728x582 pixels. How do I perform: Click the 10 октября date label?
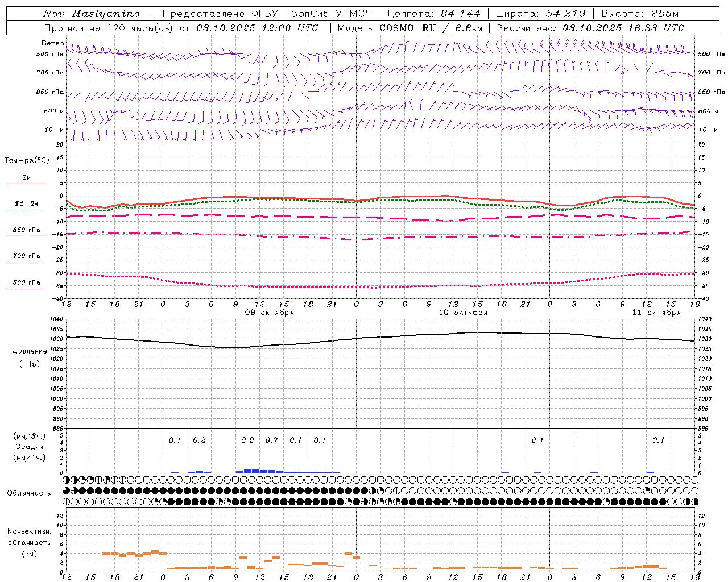coord(463,313)
